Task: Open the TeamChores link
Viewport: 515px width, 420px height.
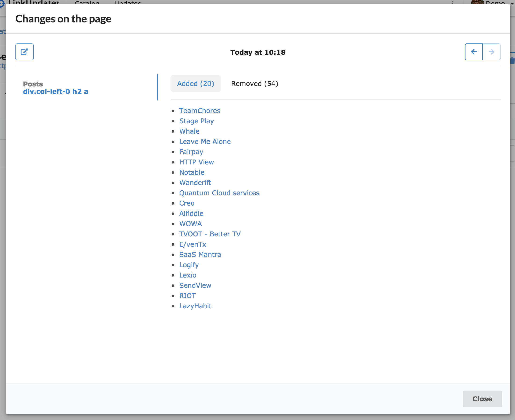Action: point(199,111)
